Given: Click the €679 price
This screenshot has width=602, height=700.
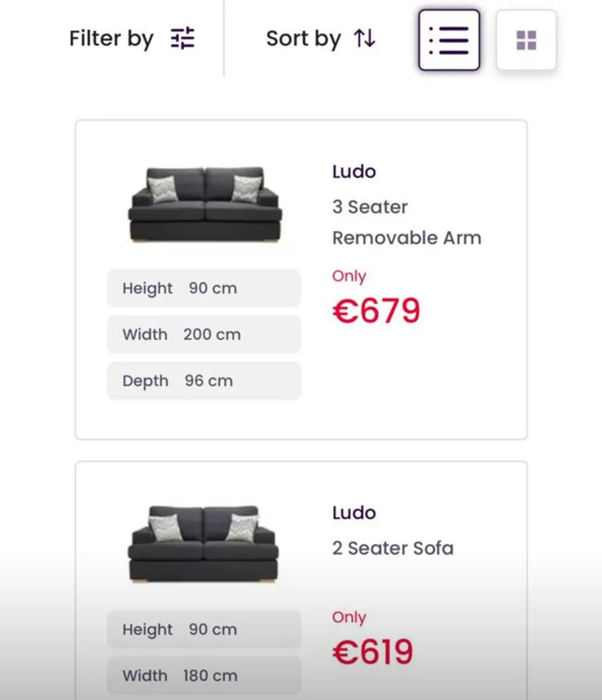Looking at the screenshot, I should (x=376, y=310).
